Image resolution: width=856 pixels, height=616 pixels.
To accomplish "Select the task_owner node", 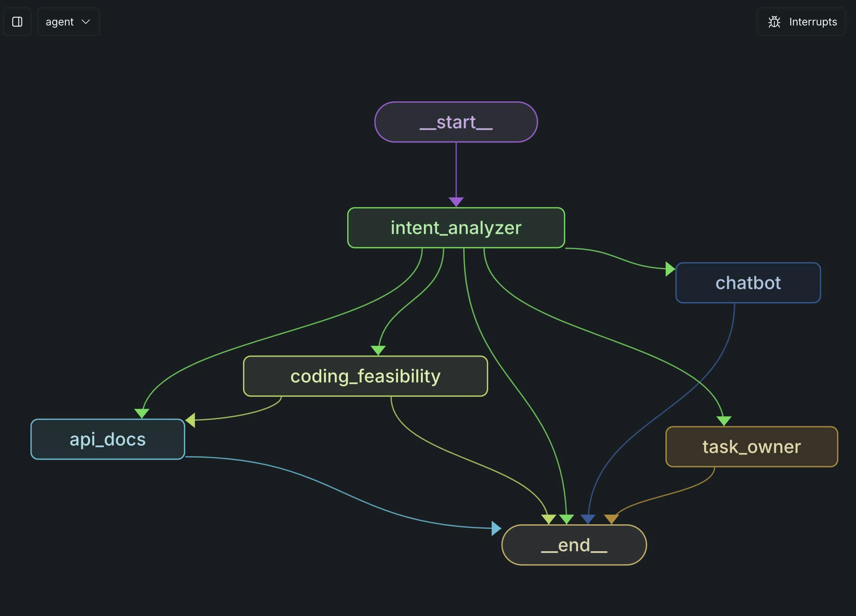I will (752, 446).
